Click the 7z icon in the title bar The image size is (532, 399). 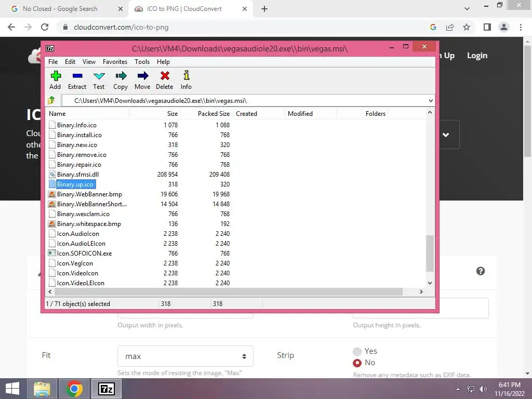(50, 48)
